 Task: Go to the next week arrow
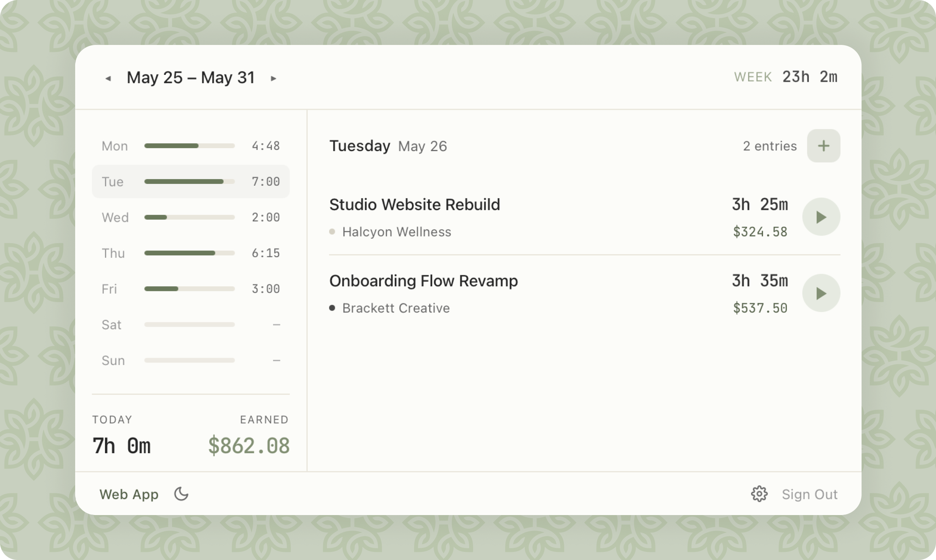(x=274, y=78)
